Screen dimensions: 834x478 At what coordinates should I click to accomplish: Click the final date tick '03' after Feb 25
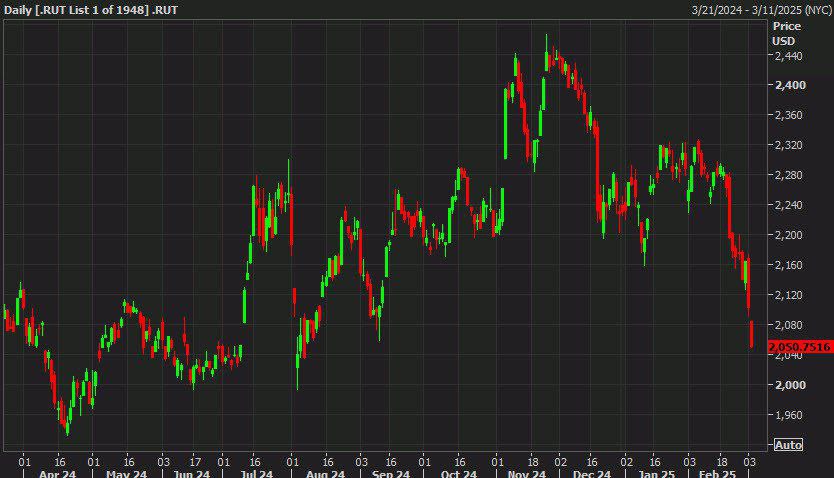tap(748, 462)
